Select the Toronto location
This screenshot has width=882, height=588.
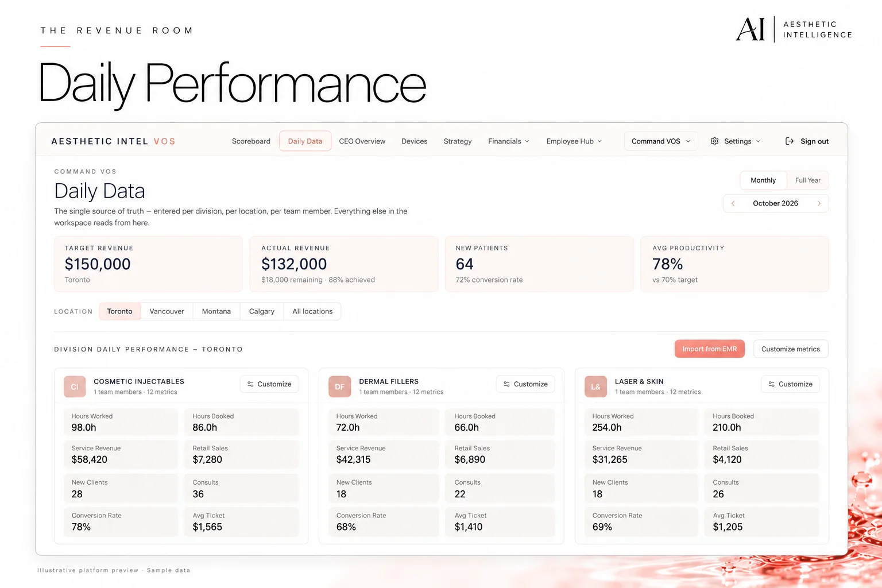[119, 311]
